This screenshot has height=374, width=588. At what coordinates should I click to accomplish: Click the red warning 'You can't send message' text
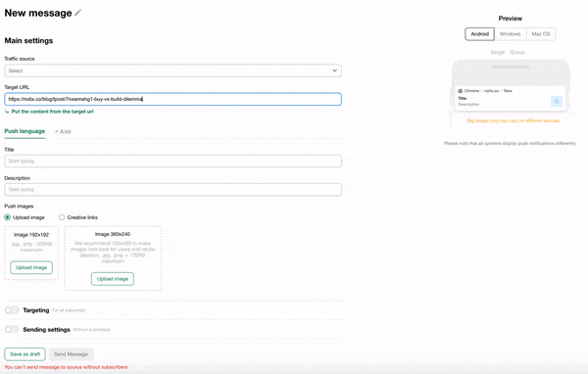pyautogui.click(x=66, y=367)
